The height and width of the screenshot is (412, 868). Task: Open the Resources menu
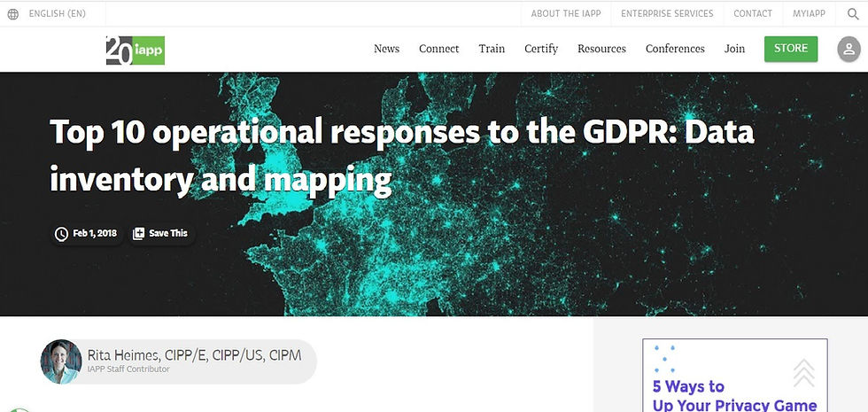(x=601, y=49)
